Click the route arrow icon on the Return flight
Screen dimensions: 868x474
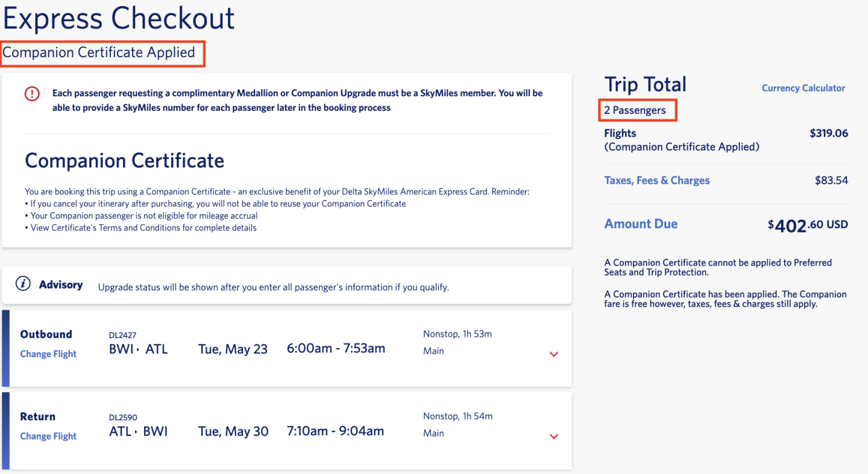point(137,432)
